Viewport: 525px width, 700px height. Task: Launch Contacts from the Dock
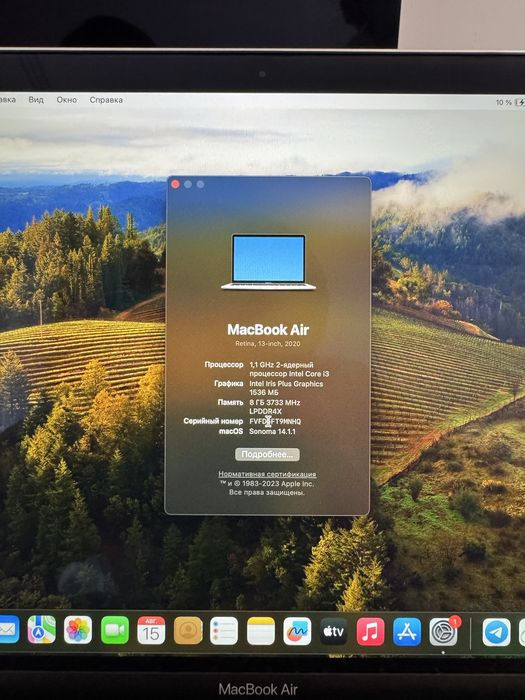pyautogui.click(x=188, y=630)
